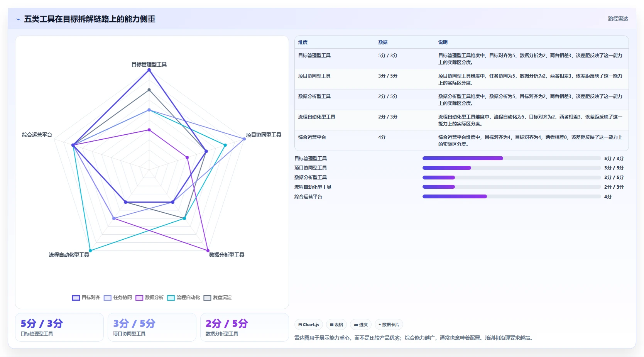Image resolution: width=644 pixels, height=357 pixels.
Task: Click the top radar point on 目标管理型工具 axis
Action: point(149,70)
